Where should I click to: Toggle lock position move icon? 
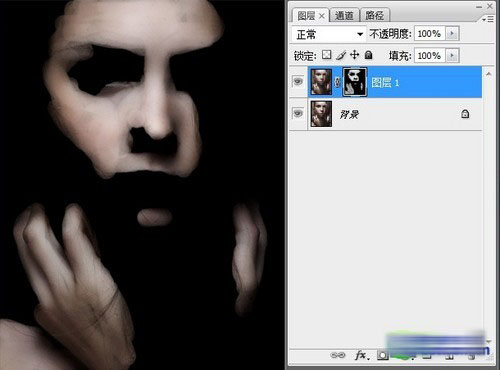click(x=354, y=55)
